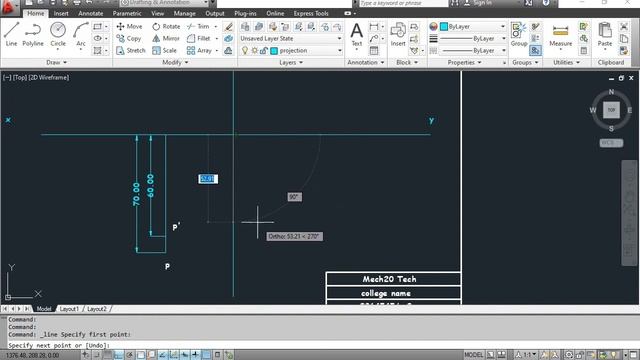The width and height of the screenshot is (640, 360).
Task: Click the lineweight icon in Properties
Action: point(433,39)
